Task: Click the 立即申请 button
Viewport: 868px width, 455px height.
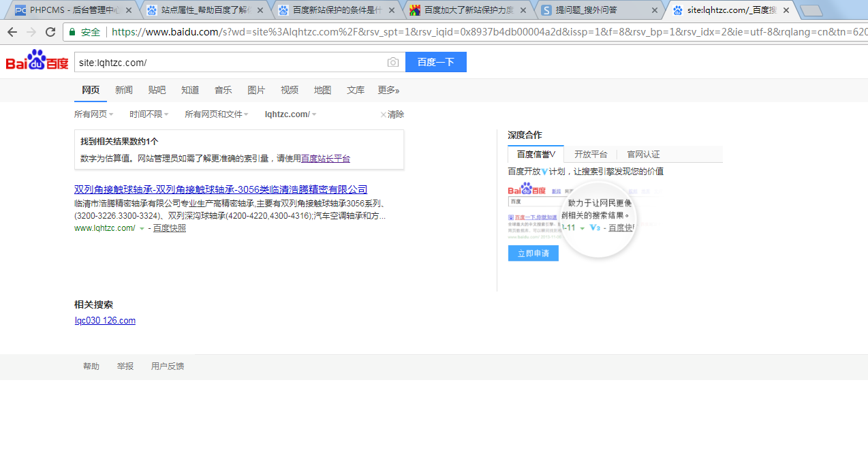Action: click(533, 253)
